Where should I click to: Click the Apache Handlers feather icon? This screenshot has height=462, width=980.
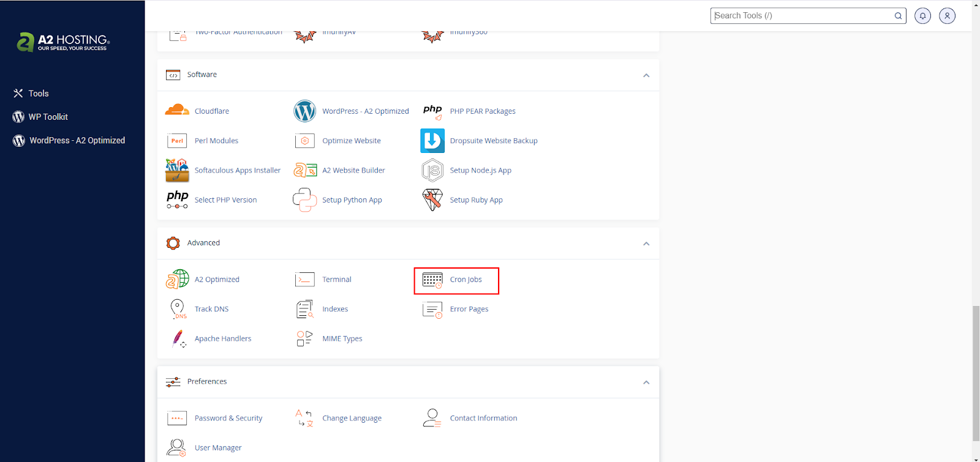coord(178,338)
